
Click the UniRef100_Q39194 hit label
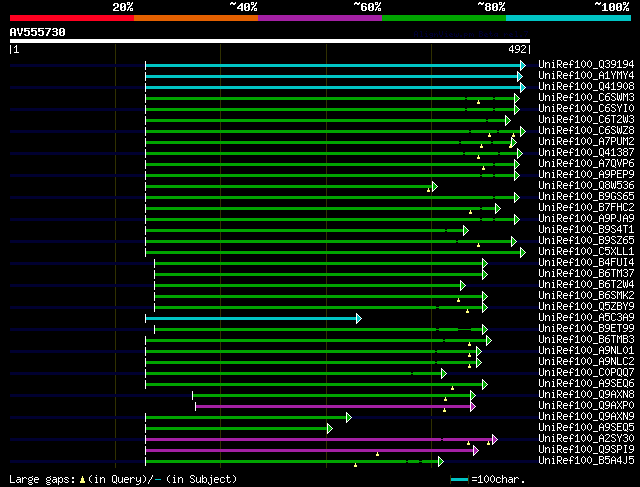pos(586,64)
